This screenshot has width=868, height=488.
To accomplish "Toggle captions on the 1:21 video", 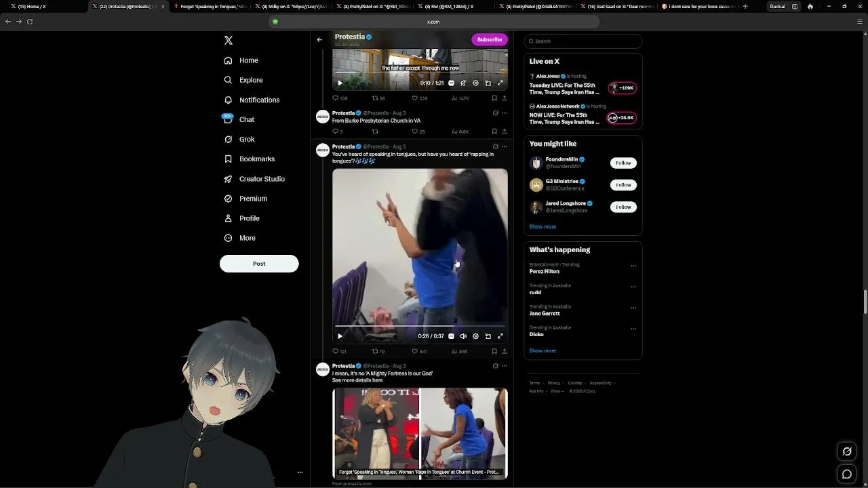I will pyautogui.click(x=451, y=83).
